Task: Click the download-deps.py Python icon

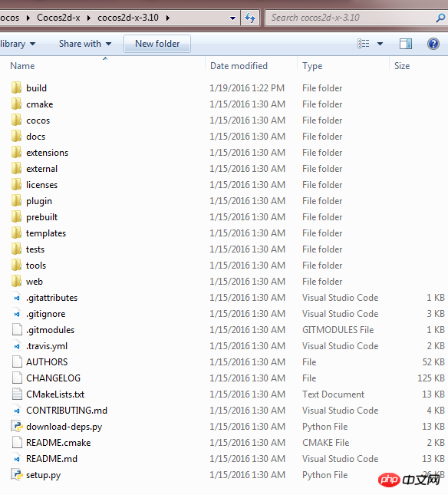Action: [x=17, y=427]
